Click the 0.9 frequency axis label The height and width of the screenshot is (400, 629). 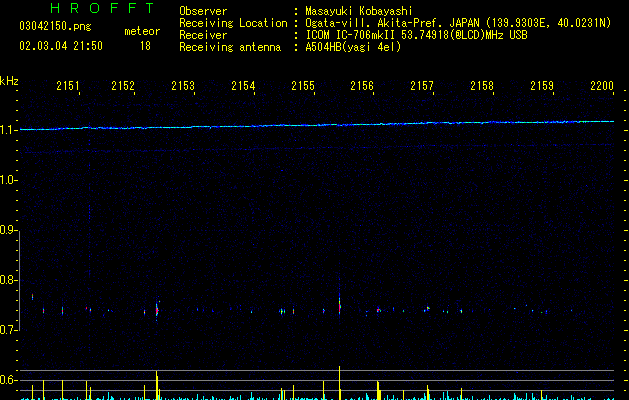coord(8,230)
